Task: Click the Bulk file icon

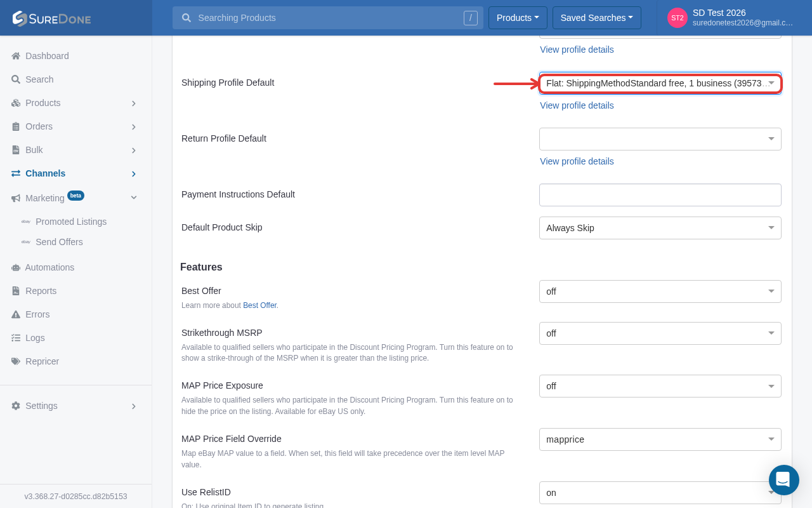Action: pos(16,150)
